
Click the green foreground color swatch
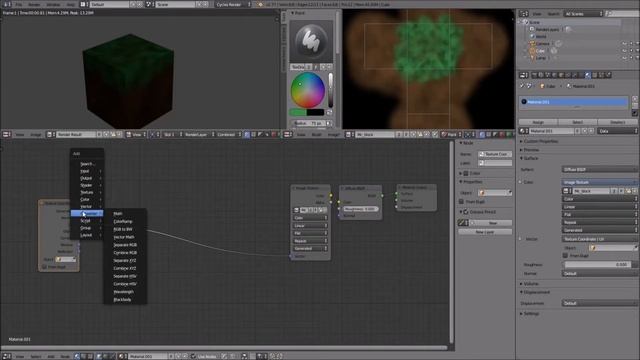pyautogui.click(x=298, y=112)
